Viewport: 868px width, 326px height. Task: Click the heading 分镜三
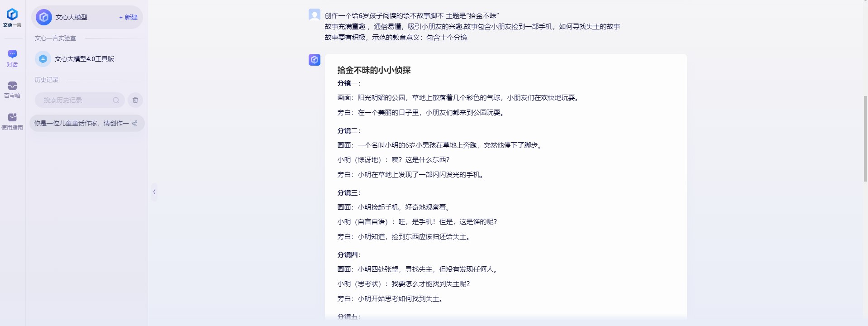pos(349,193)
